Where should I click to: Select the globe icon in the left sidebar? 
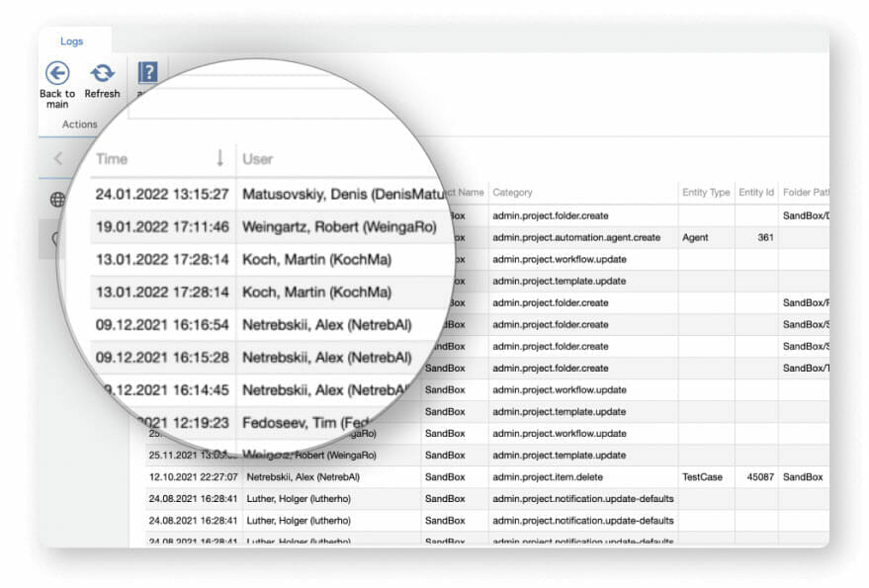tap(56, 200)
